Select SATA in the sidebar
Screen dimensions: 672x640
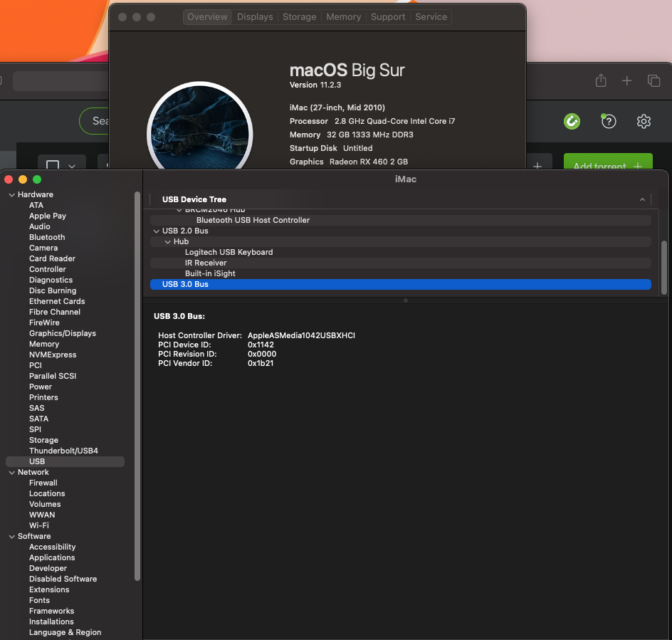[x=38, y=419]
